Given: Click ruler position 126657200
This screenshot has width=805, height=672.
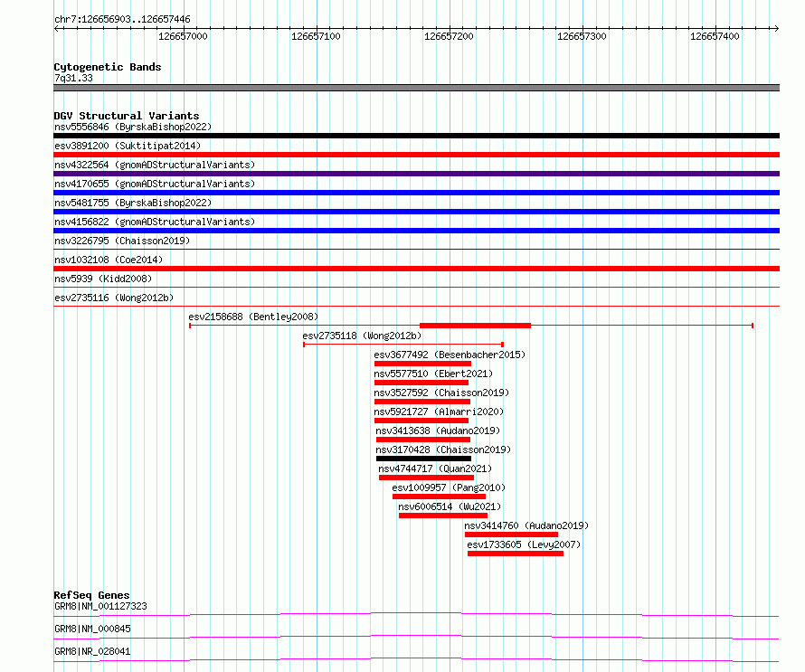Looking at the screenshot, I should tap(449, 36).
